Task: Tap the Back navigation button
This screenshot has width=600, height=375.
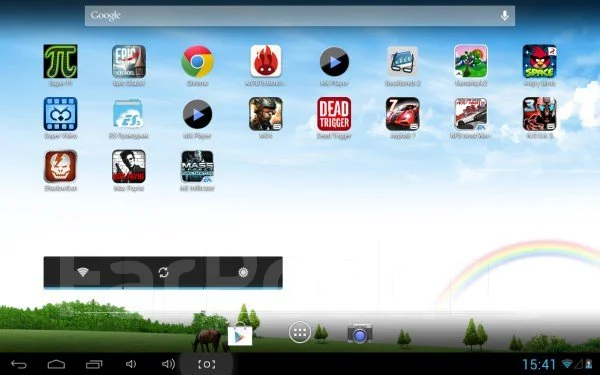Action: [x=19, y=364]
